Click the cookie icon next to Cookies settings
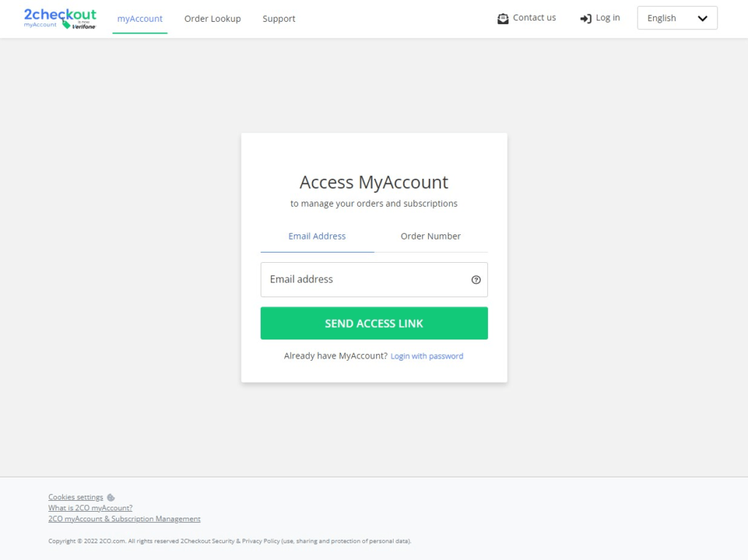The image size is (748, 560). click(111, 497)
